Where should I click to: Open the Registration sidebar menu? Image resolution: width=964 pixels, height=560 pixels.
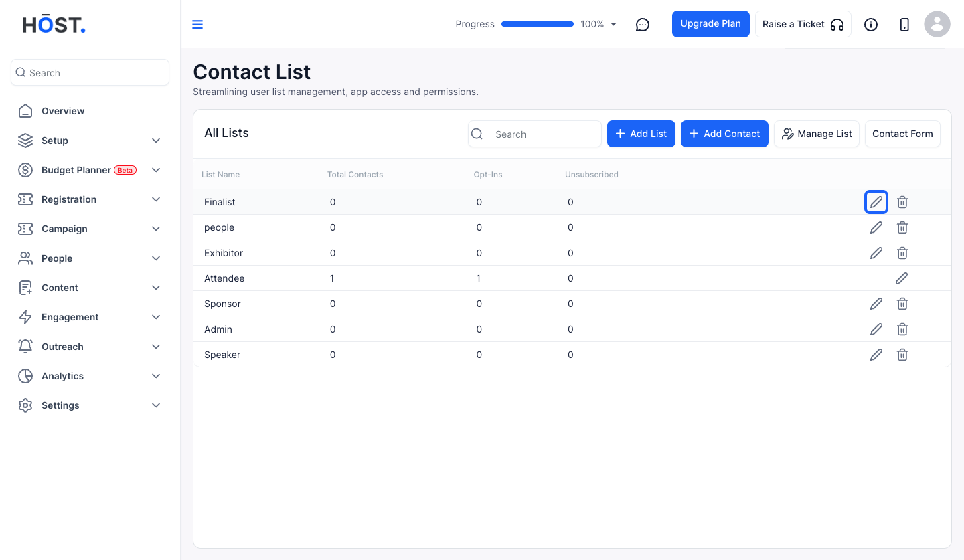(x=90, y=199)
